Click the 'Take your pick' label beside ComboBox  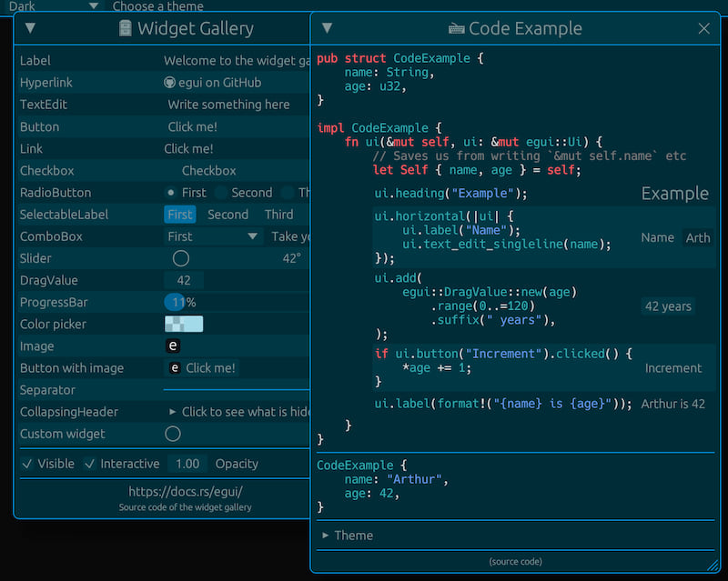(x=290, y=236)
